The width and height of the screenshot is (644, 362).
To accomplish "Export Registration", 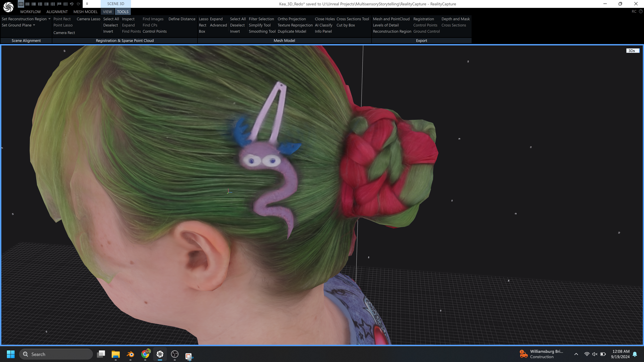I will click(x=424, y=19).
